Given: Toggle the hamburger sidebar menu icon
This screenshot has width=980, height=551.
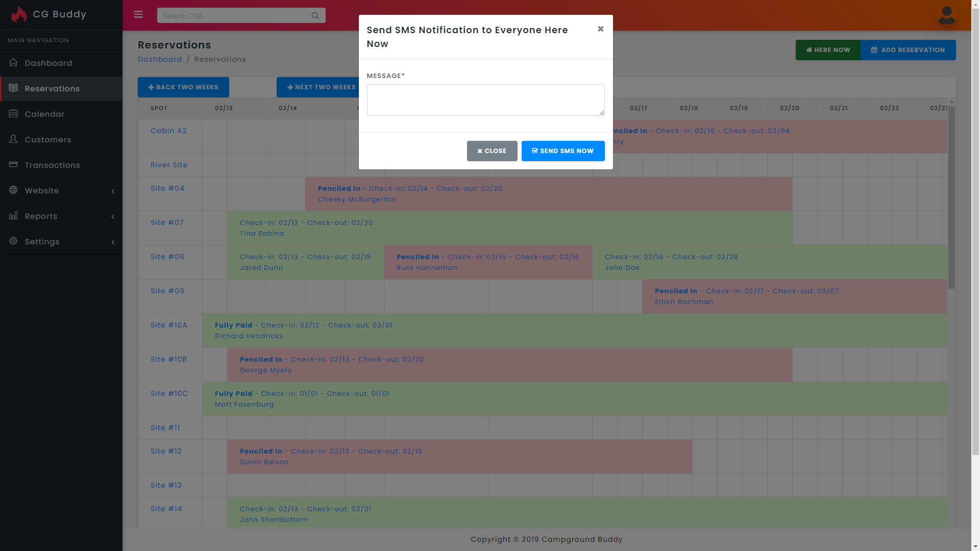Looking at the screenshot, I should (138, 15).
